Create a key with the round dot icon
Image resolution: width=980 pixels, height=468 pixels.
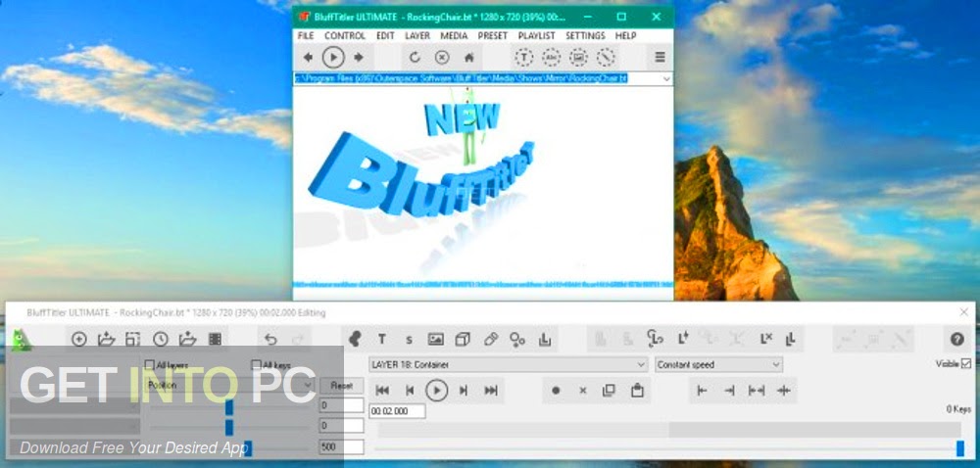point(556,391)
